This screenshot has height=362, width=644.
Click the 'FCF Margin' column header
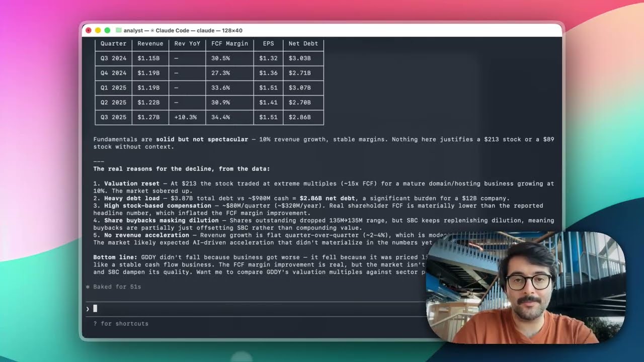[229, 44]
